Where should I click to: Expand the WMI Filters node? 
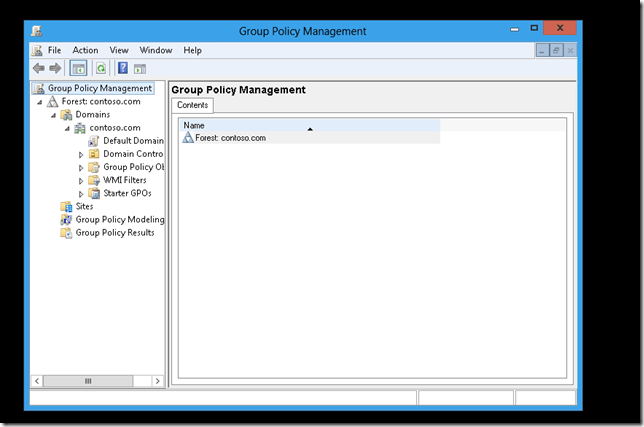tap(81, 181)
